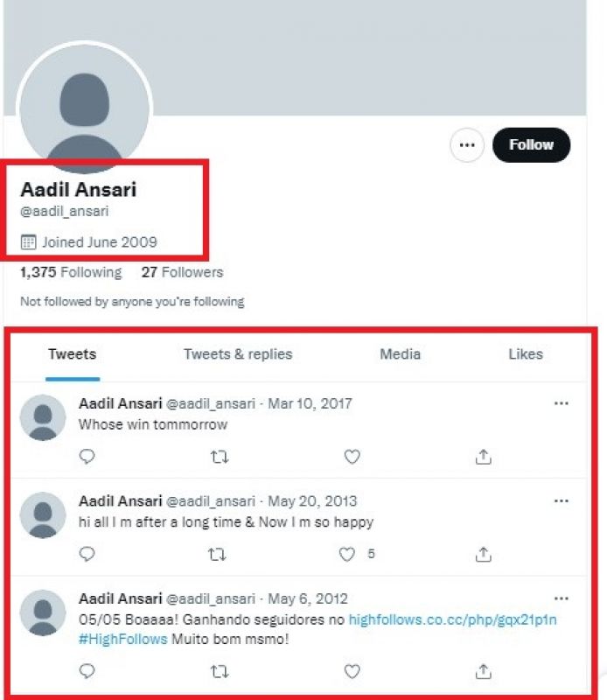Reply to the May 6, 2012 tweet
Screen dimensions: 607x700
[86, 671]
